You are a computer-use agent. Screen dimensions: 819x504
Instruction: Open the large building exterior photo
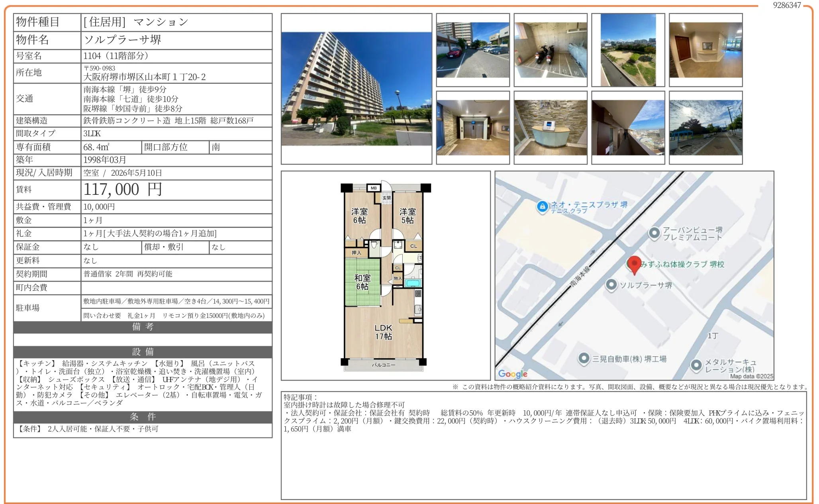coord(356,88)
